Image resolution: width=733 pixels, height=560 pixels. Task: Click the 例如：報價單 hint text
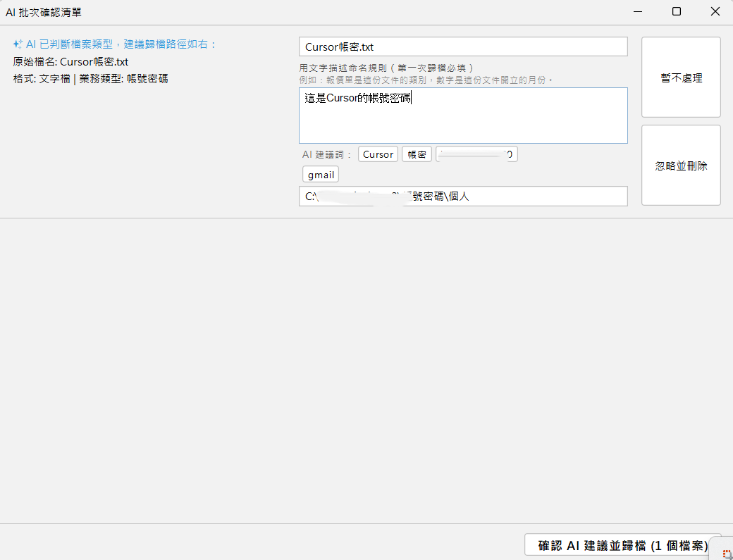tap(426, 80)
